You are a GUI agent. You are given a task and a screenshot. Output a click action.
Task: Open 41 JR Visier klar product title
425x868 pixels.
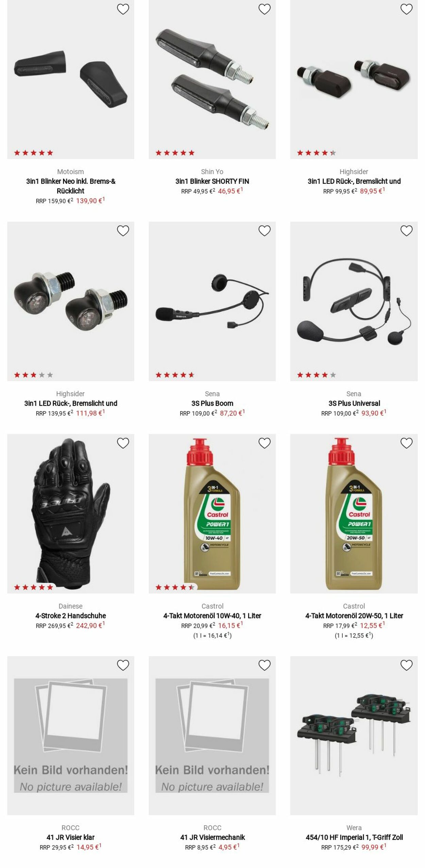(70, 837)
